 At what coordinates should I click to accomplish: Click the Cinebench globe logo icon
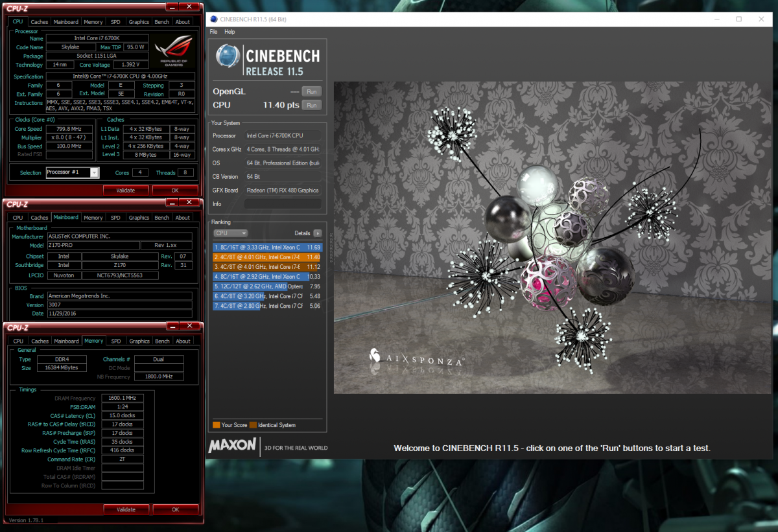pos(228,56)
